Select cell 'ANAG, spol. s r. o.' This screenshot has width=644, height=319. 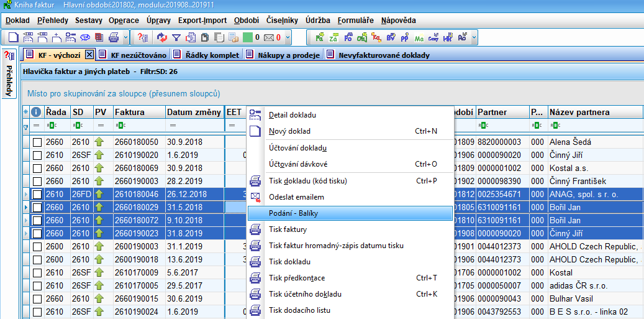[x=595, y=195]
